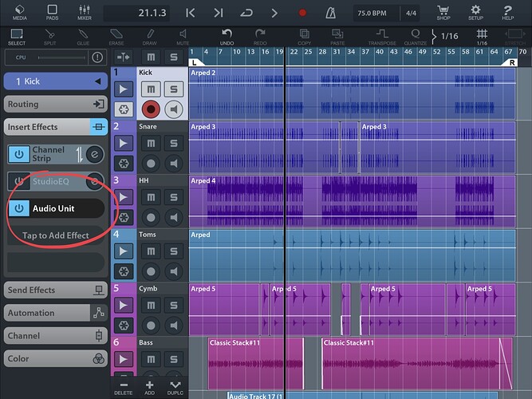Image resolution: width=532 pixels, height=399 pixels.
Task: Open the Mixer view
Action: pyautogui.click(x=84, y=12)
